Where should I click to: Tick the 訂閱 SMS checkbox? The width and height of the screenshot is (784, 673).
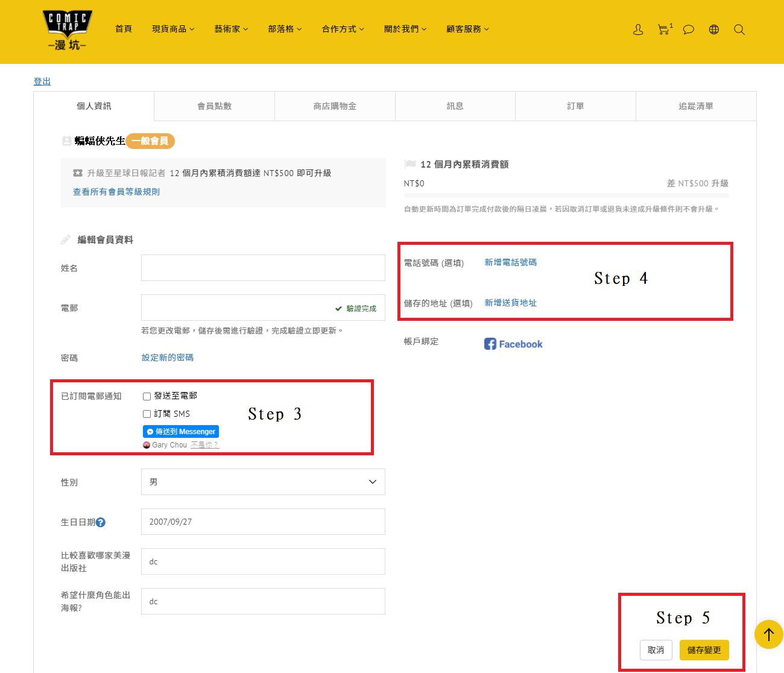point(147,414)
